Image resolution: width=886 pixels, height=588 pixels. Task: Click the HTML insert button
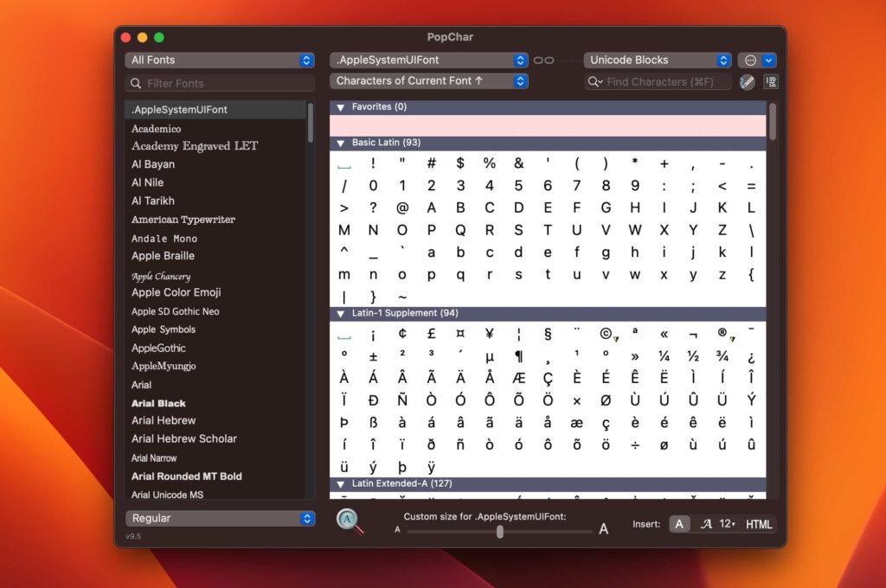758,523
